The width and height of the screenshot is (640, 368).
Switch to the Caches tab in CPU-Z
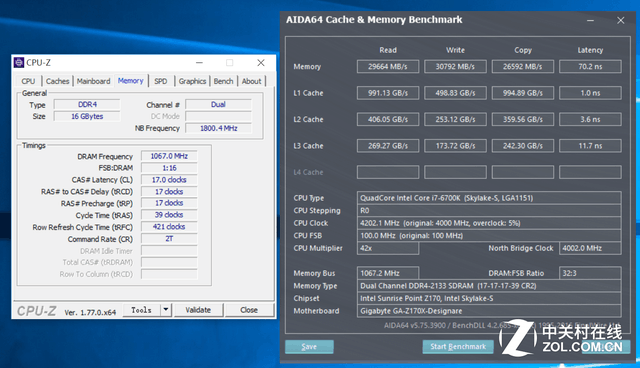coord(58,81)
